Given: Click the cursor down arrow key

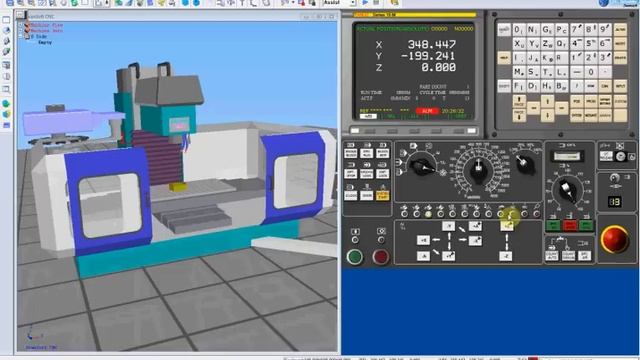Looking at the screenshot, I should [547, 116].
